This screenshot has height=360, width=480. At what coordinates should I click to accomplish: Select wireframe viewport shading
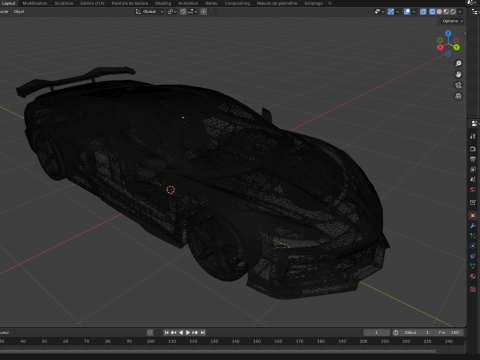432,12
